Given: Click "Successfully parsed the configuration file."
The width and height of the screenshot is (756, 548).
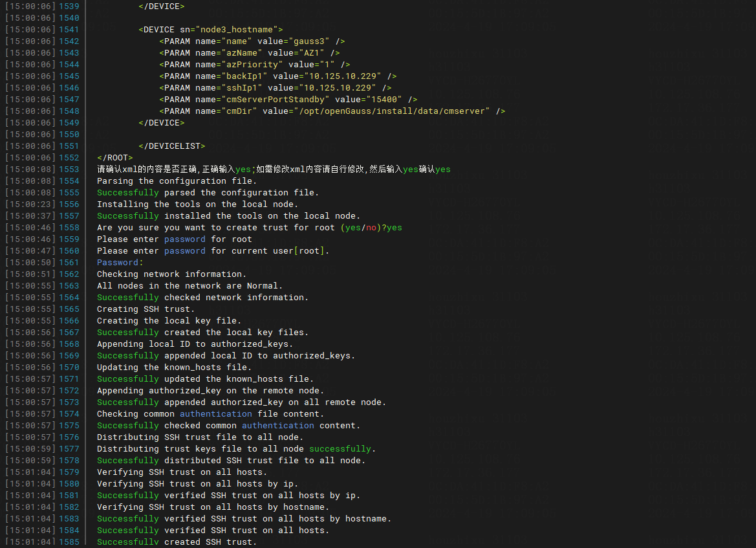Looking at the screenshot, I should (208, 192).
